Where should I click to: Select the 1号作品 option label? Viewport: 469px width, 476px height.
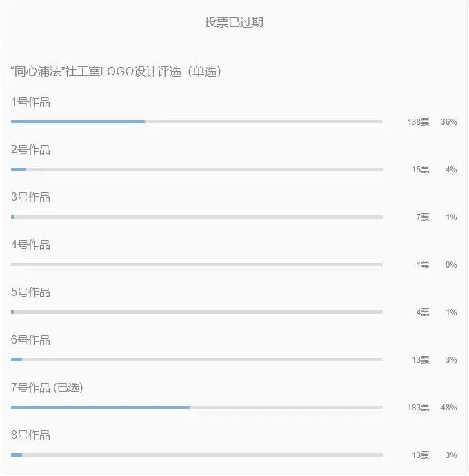(30, 102)
